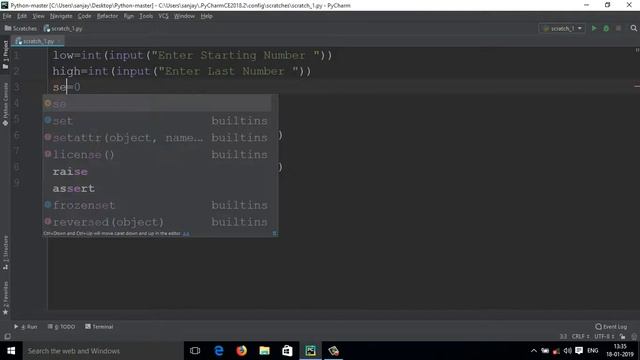The width and height of the screenshot is (640, 360).
Task: Open the File menu
Action: click(x=7, y=16)
